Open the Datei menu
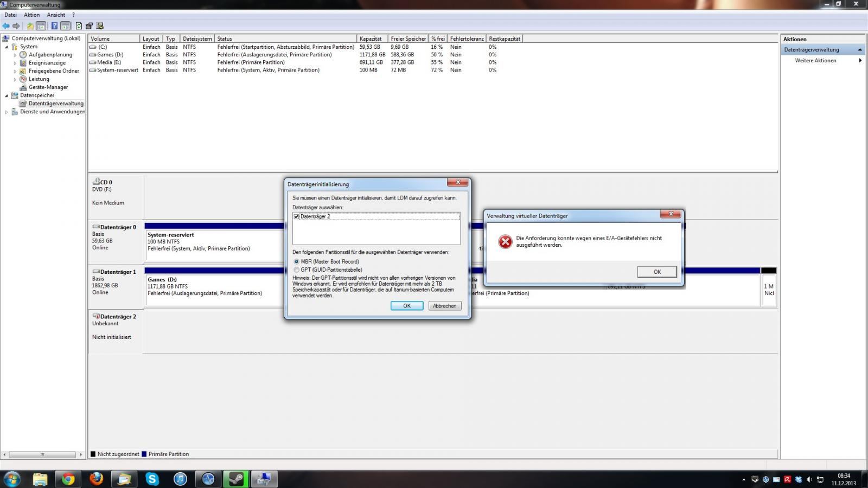The width and height of the screenshot is (868, 488). (x=10, y=15)
